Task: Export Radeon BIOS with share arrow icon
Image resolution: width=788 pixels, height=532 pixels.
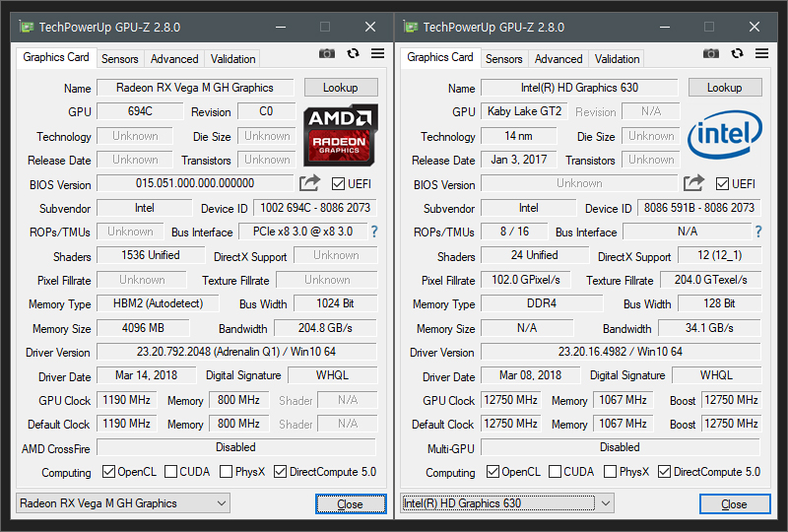Action: click(309, 183)
